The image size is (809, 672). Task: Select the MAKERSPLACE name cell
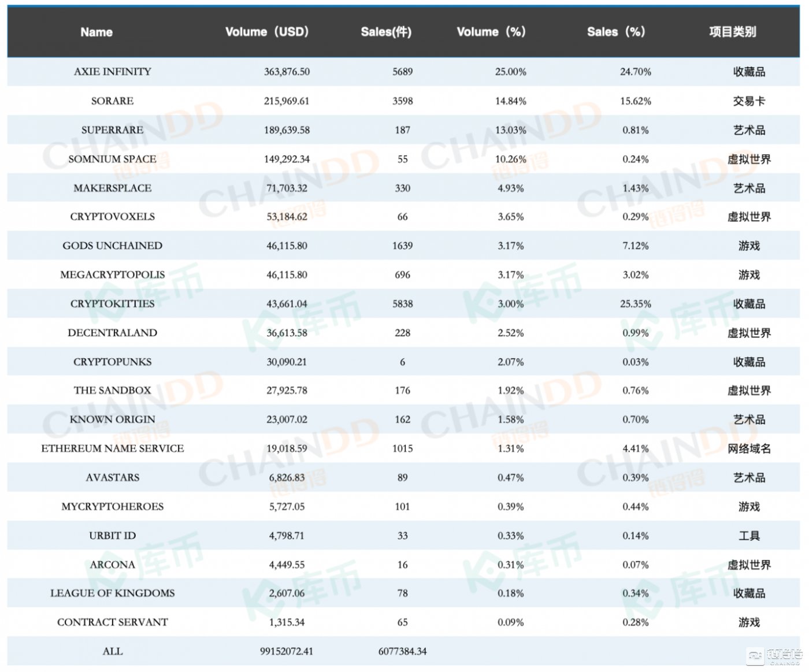113,188
